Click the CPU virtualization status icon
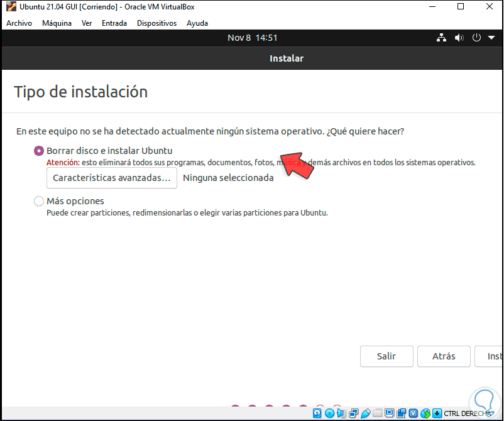The width and height of the screenshot is (504, 421). (x=413, y=413)
